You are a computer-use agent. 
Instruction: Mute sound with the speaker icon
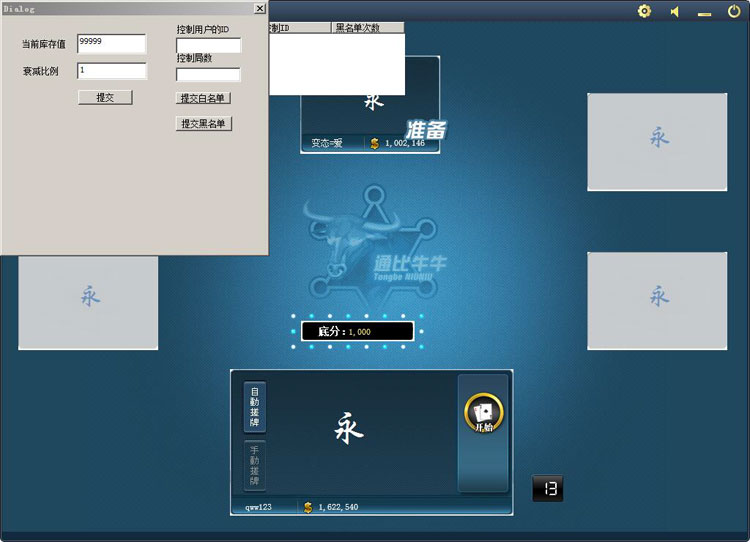click(675, 12)
